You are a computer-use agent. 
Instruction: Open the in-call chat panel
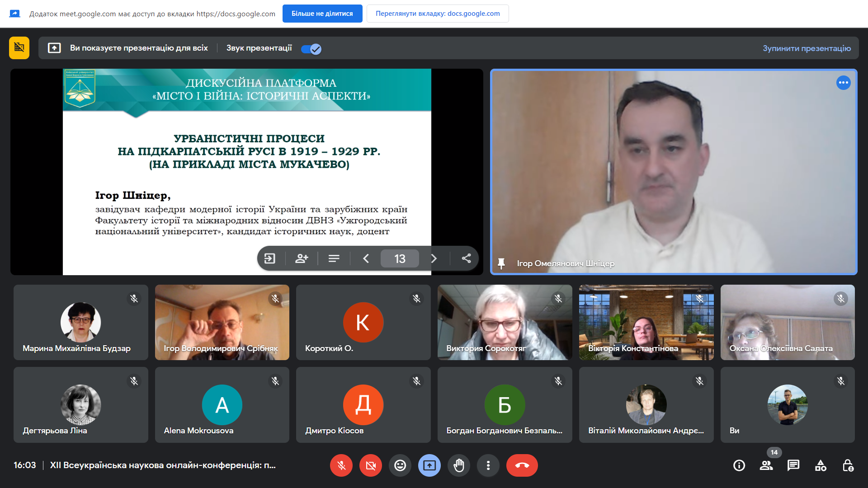793,465
